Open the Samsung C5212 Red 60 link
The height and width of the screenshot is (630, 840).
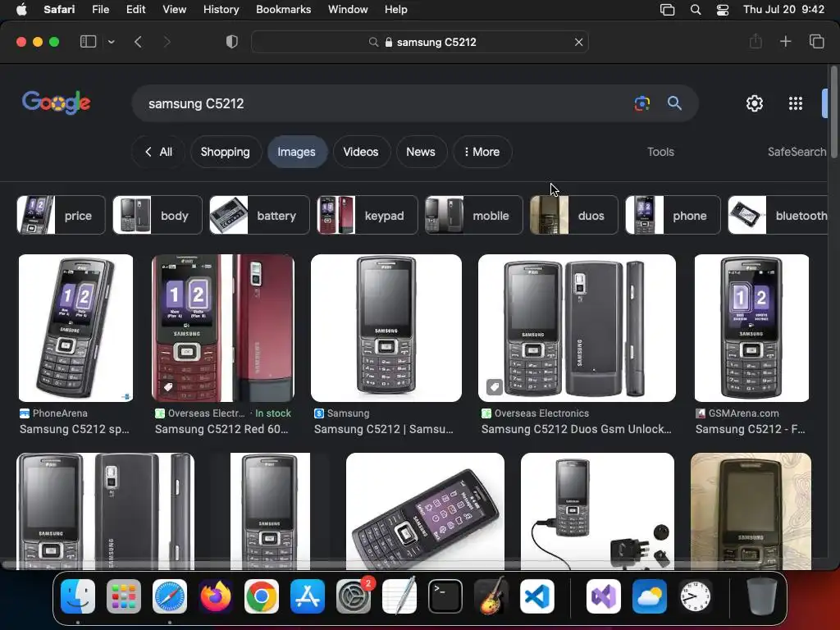point(221,429)
